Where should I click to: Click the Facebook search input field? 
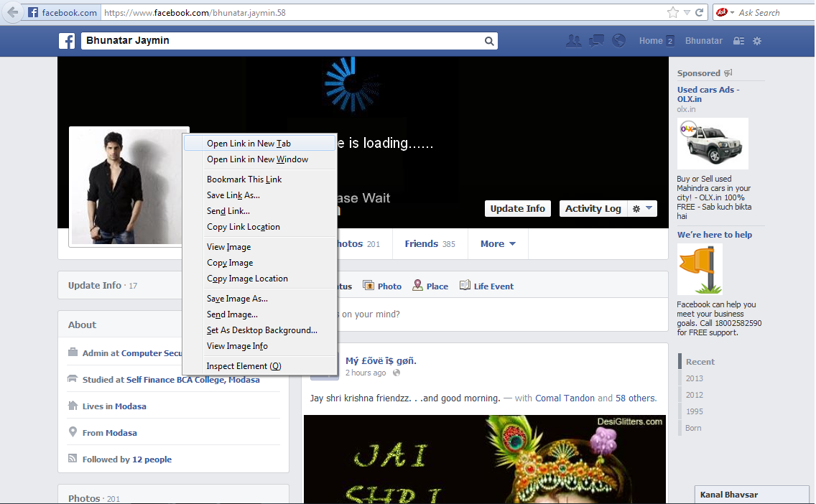coord(282,41)
